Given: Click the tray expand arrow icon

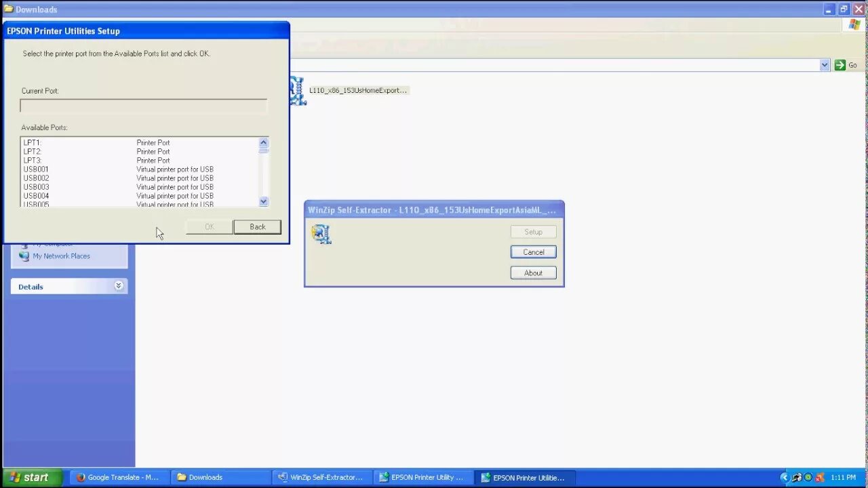Looking at the screenshot, I should 785,477.
